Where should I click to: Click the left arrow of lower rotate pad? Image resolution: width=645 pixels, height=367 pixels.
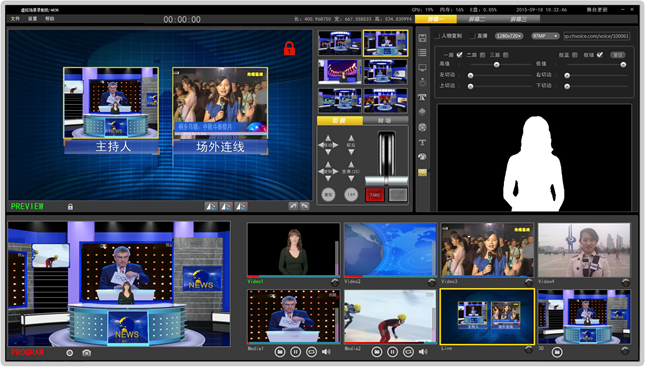pyautogui.click(x=321, y=171)
